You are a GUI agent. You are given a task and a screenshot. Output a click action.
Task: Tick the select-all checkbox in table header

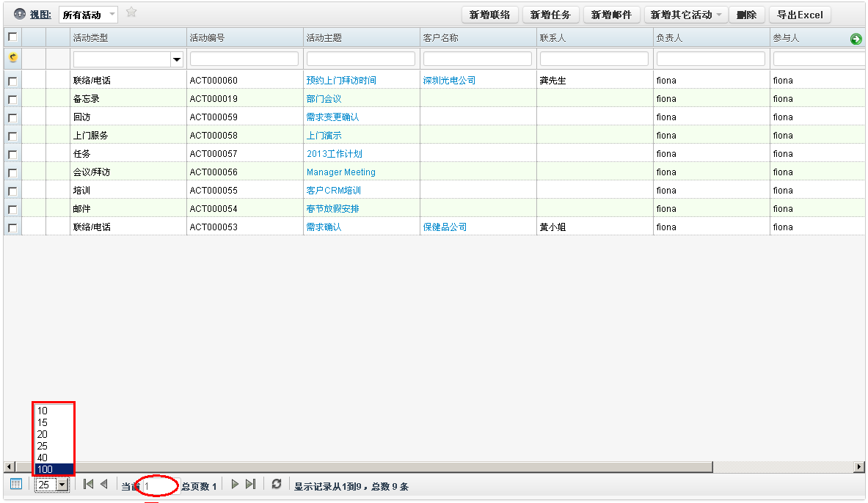tap(12, 37)
